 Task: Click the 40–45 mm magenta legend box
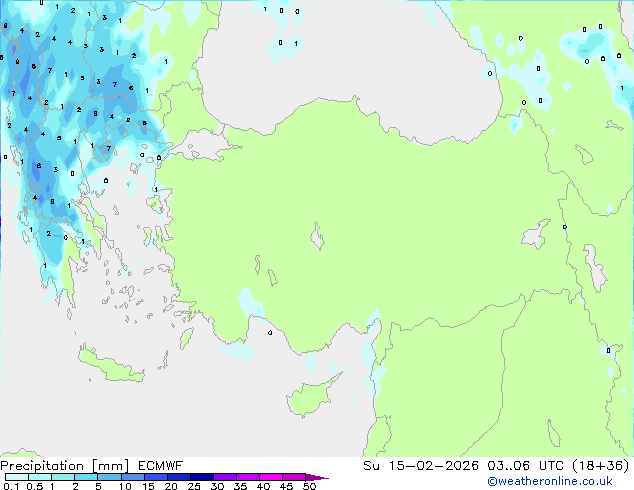[x=271, y=477]
